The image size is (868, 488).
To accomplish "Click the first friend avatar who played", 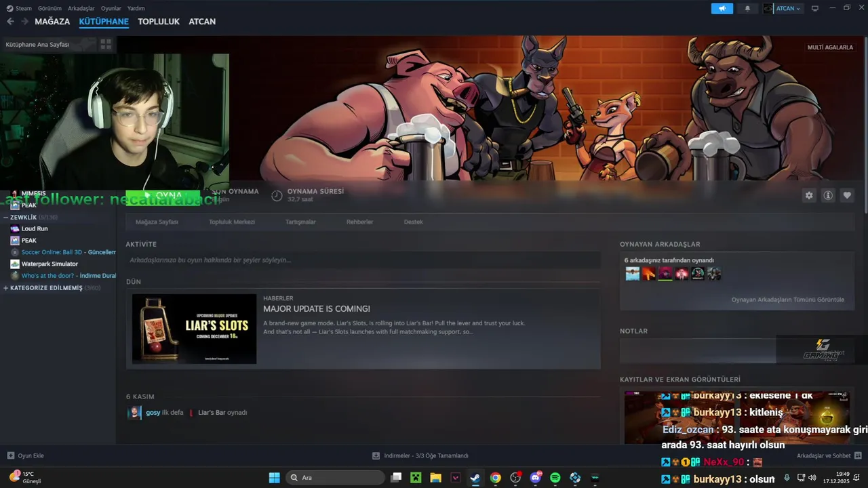I will click(x=632, y=274).
